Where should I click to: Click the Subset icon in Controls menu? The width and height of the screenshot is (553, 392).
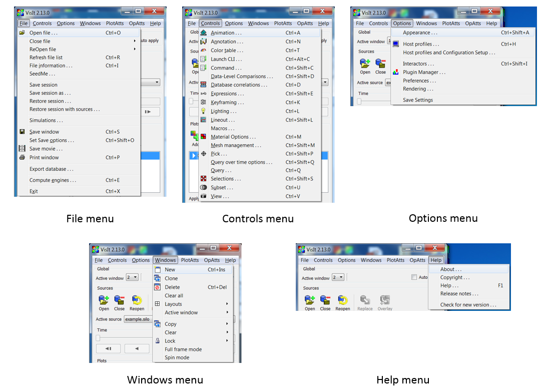coord(204,187)
